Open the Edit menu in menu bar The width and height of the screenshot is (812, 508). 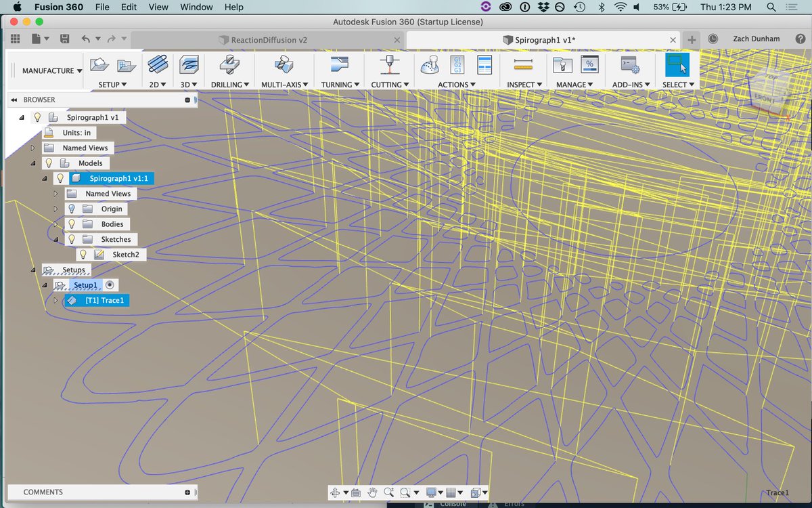coord(129,7)
